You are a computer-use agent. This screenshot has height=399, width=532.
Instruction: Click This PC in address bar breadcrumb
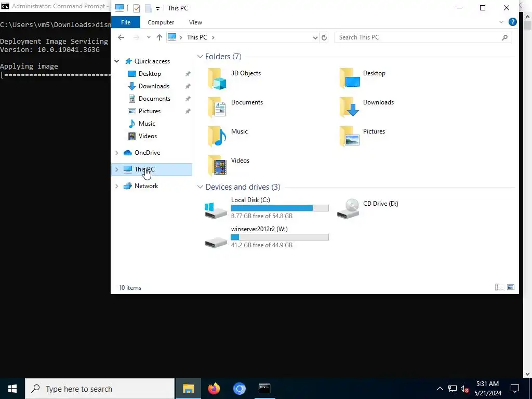click(197, 37)
